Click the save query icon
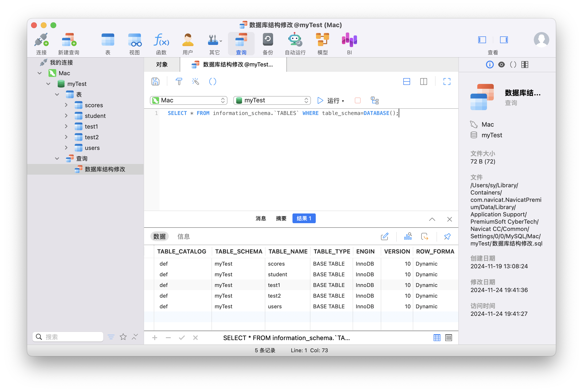Viewport: 583px width, 392px height. [155, 82]
